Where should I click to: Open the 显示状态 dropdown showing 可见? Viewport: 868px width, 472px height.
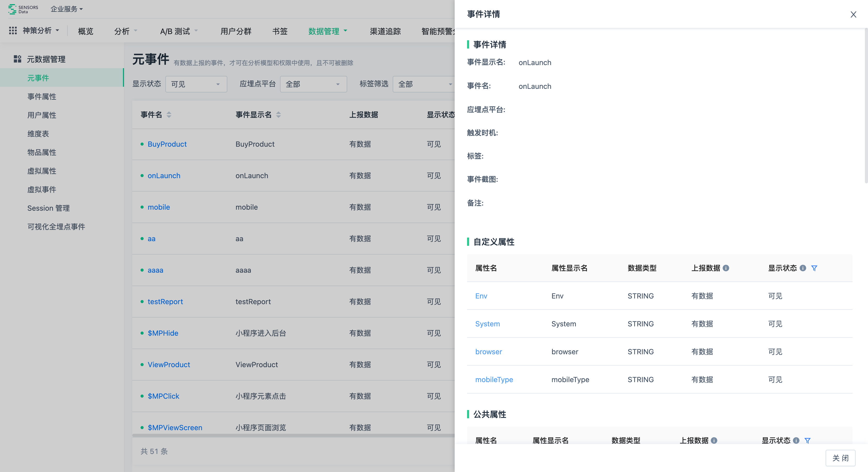pos(196,84)
